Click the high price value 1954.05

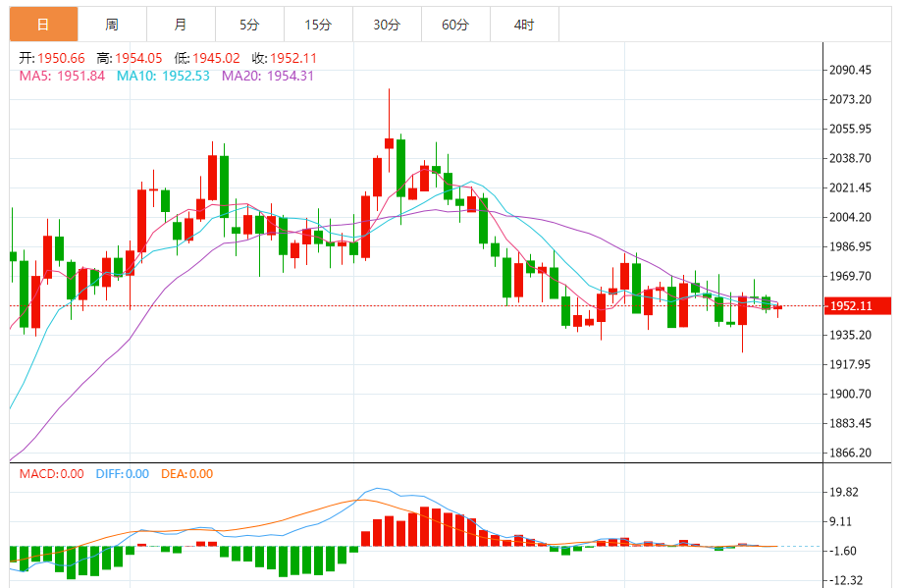pyautogui.click(x=138, y=58)
